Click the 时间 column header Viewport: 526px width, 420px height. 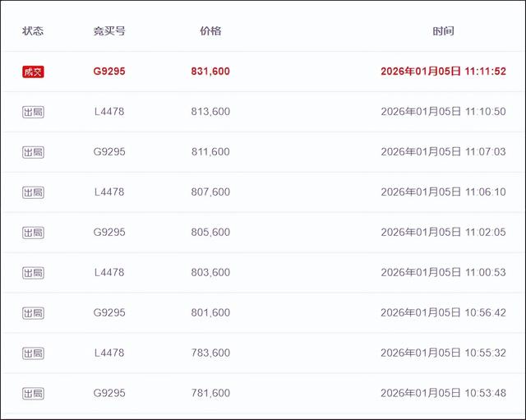pyautogui.click(x=443, y=31)
